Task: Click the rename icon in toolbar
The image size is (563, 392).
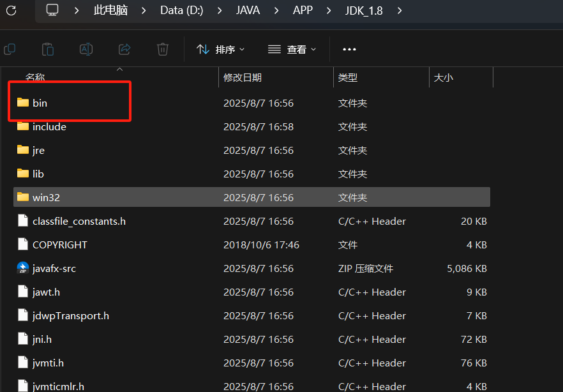Action: click(86, 49)
